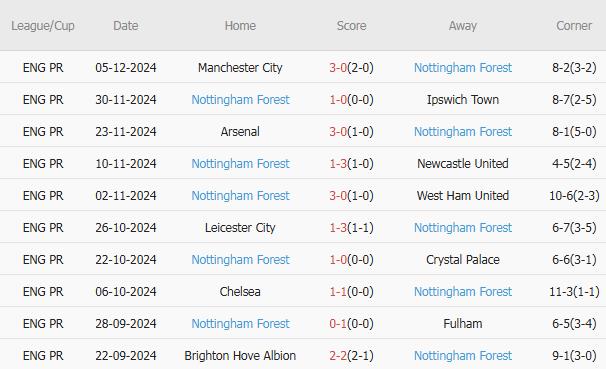Screen dimensions: 606x369
Task: Click Arsenal in the Home column
Action: (240, 132)
